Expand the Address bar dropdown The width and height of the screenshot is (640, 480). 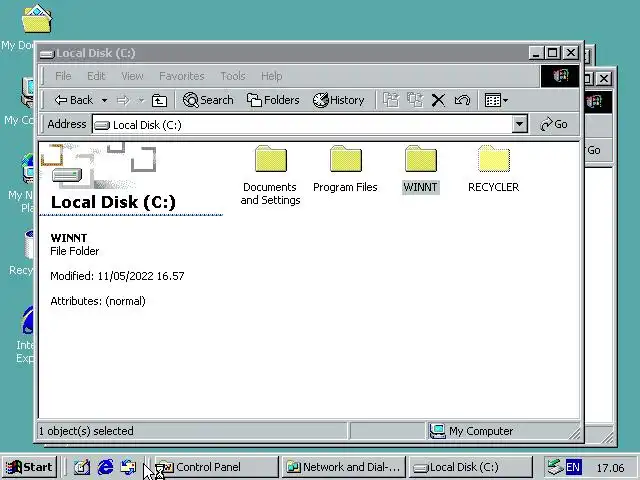tap(520, 124)
